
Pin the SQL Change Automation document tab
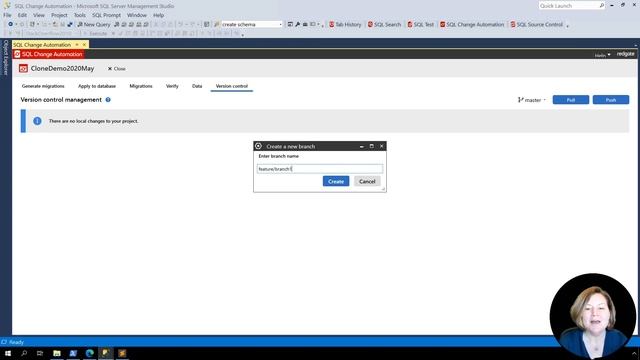click(x=77, y=44)
